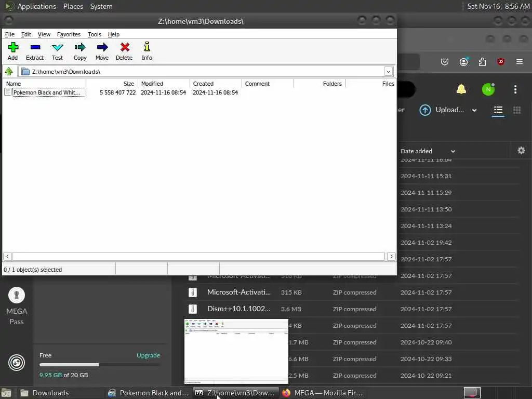This screenshot has height=399, width=532.
Task: Go up one folder with green arrow
Action: pos(9,72)
